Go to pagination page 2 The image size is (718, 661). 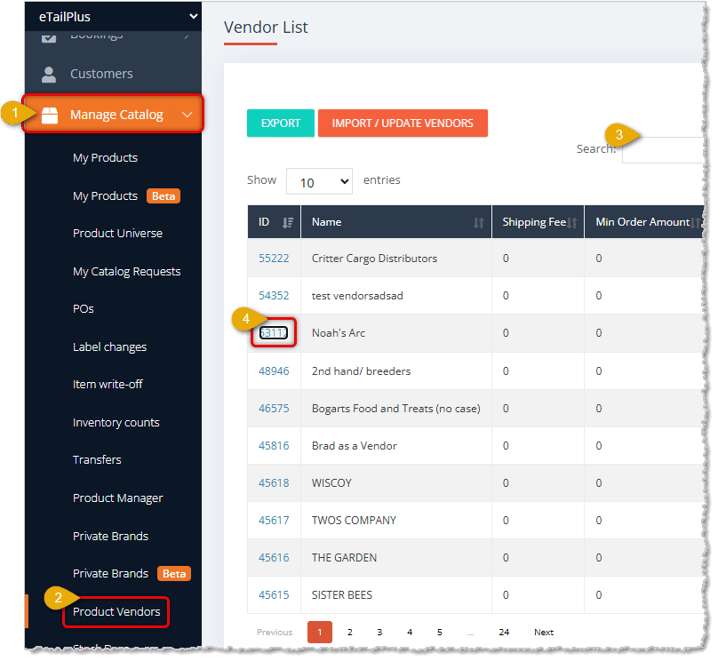350,633
